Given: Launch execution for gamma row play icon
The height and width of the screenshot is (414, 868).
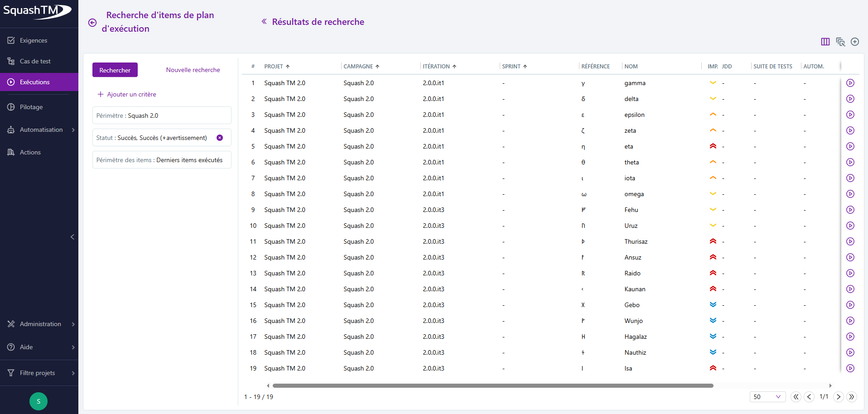Looking at the screenshot, I should click(x=850, y=83).
